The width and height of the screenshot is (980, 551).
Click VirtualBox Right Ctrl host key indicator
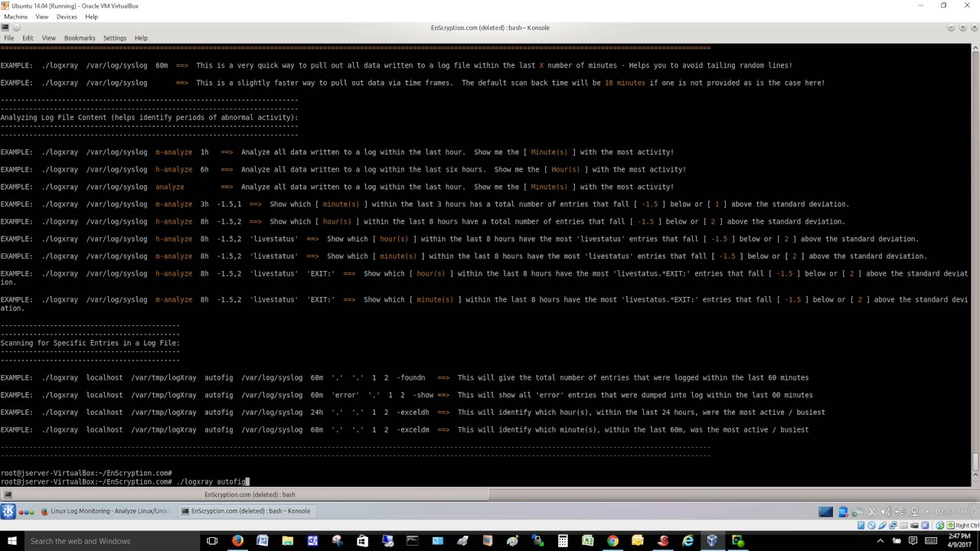[x=963, y=525]
